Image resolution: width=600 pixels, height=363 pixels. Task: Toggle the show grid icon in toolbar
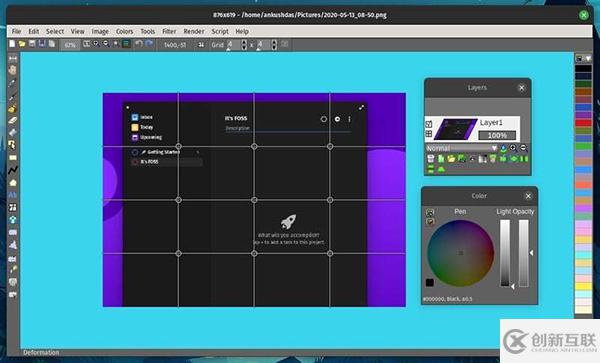tap(126, 44)
